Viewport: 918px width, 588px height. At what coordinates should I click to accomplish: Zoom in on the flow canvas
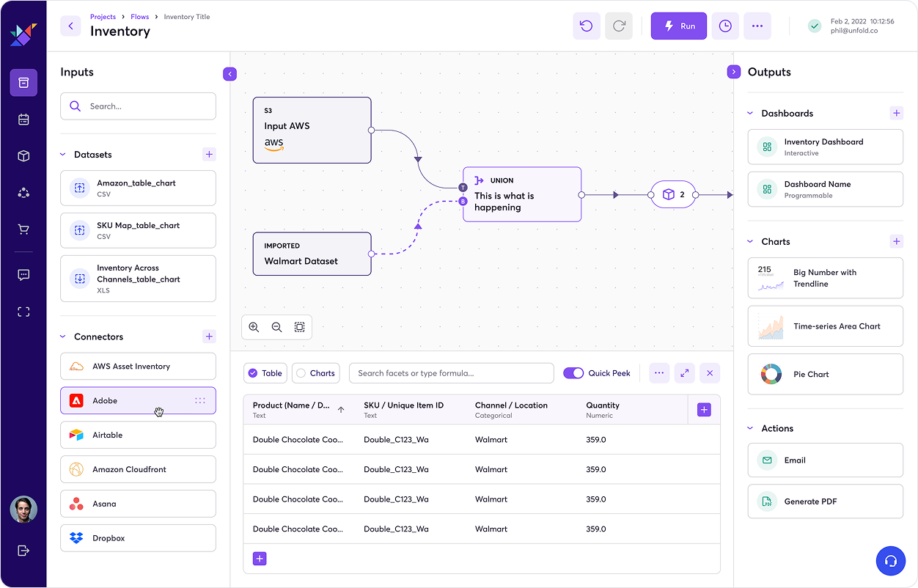[x=254, y=327]
